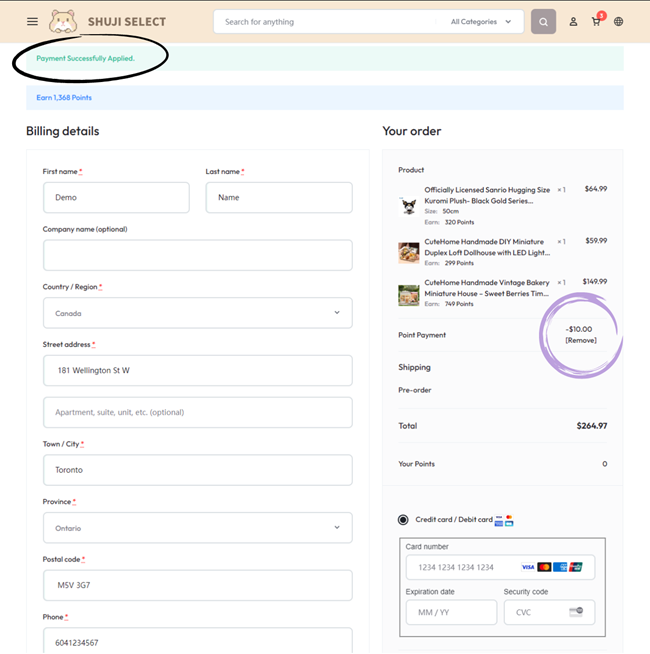Click the Your order heading
The image size is (650, 654).
(412, 131)
